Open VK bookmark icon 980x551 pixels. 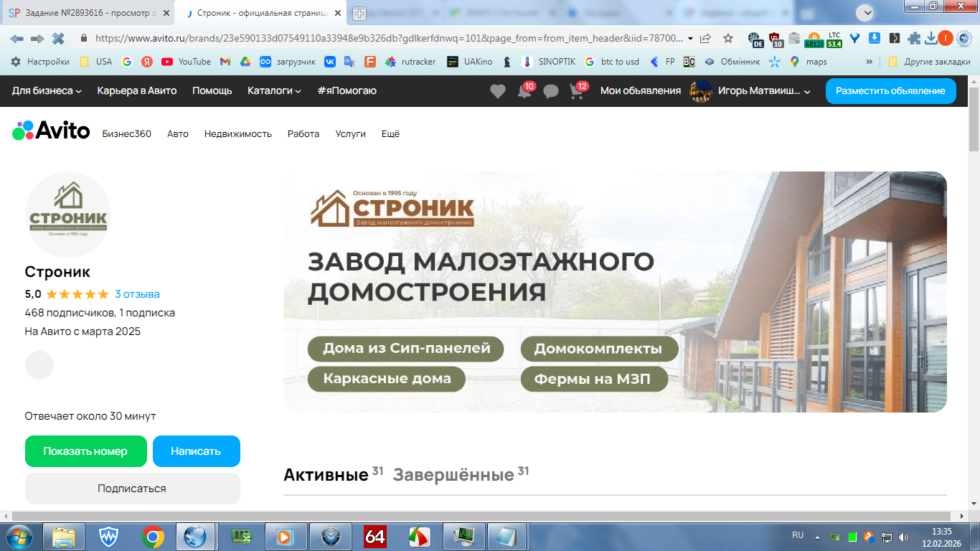(x=330, y=62)
